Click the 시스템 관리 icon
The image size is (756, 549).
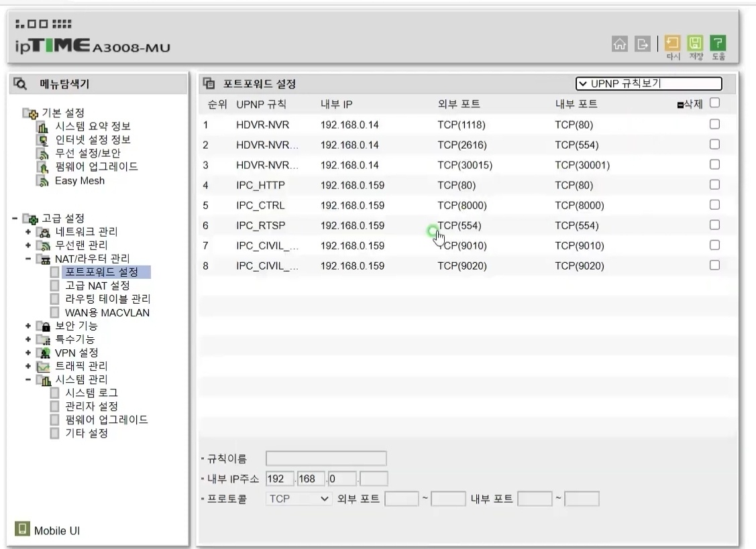coord(44,380)
